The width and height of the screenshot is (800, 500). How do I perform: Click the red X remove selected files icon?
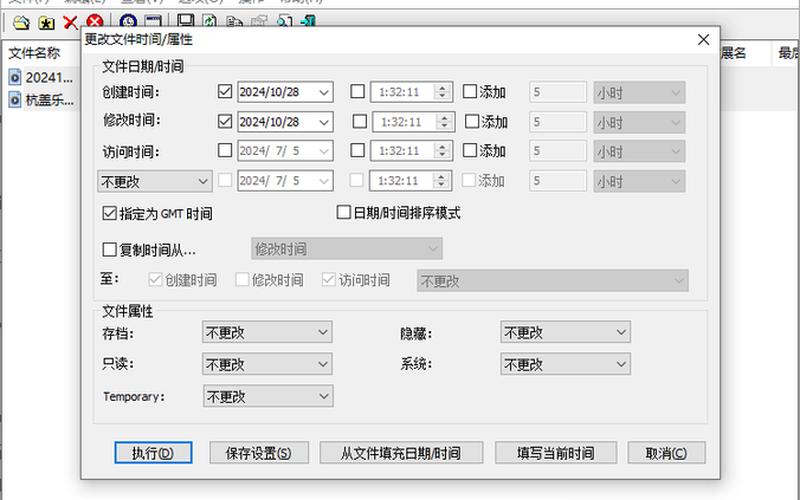70,22
